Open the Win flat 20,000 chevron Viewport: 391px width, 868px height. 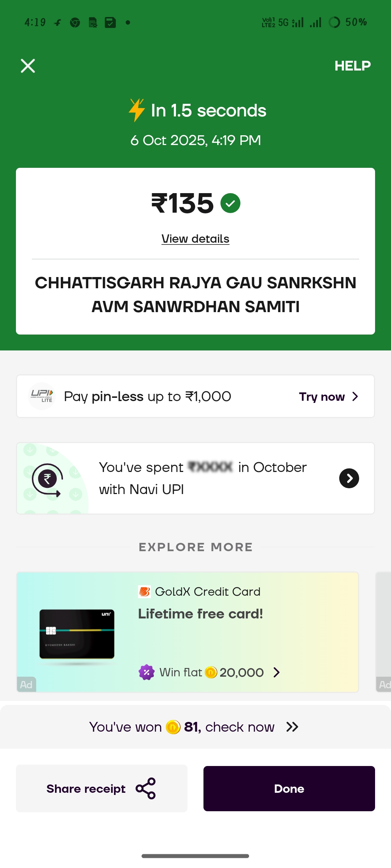click(277, 672)
